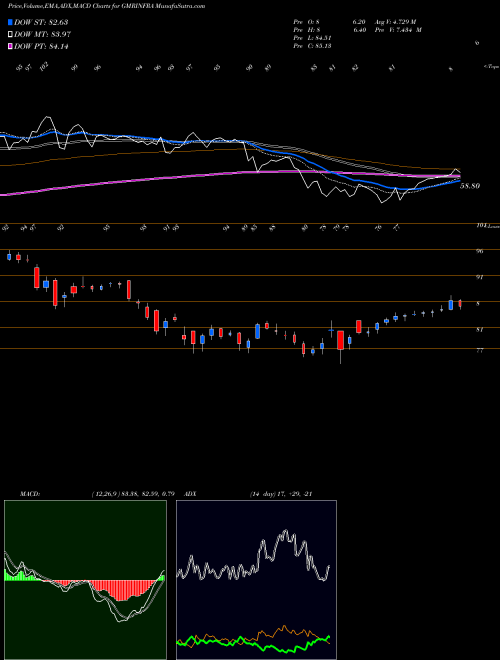Click the 'Avg V: 4.729 M' value
This screenshot has height=660, width=500.
tap(396, 22)
